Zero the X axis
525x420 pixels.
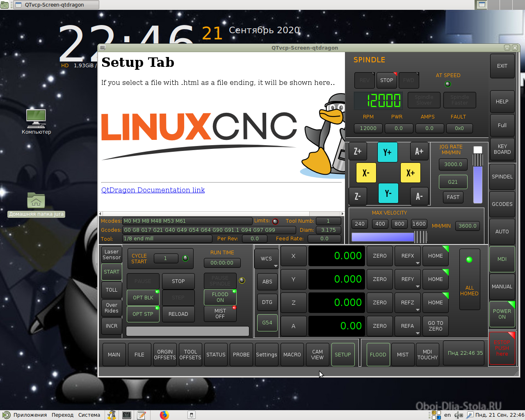(x=380, y=256)
